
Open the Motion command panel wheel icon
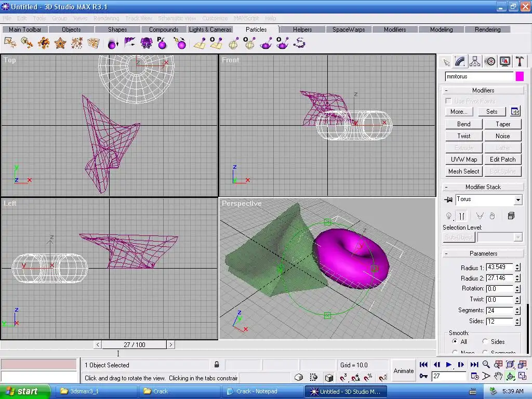[x=490, y=62]
